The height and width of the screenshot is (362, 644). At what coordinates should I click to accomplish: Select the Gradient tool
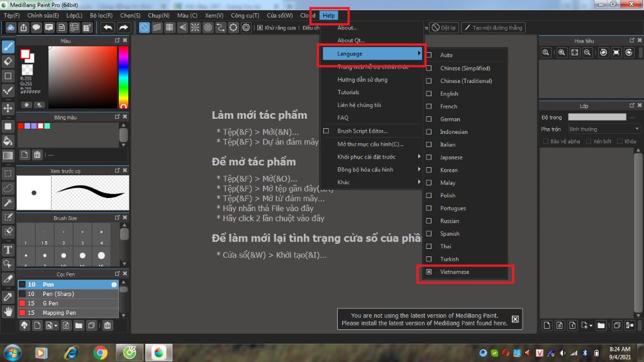8,156
